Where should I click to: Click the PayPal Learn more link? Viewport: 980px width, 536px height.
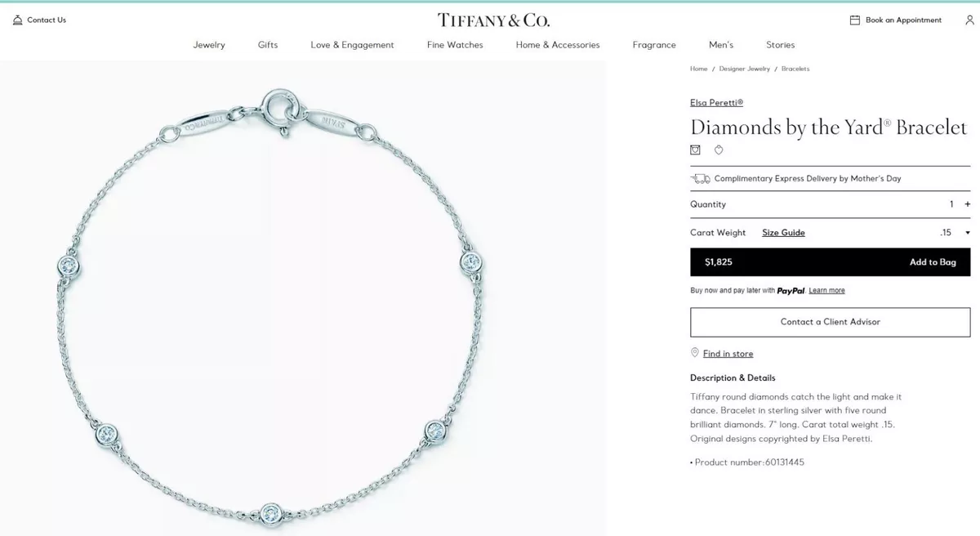coord(826,290)
